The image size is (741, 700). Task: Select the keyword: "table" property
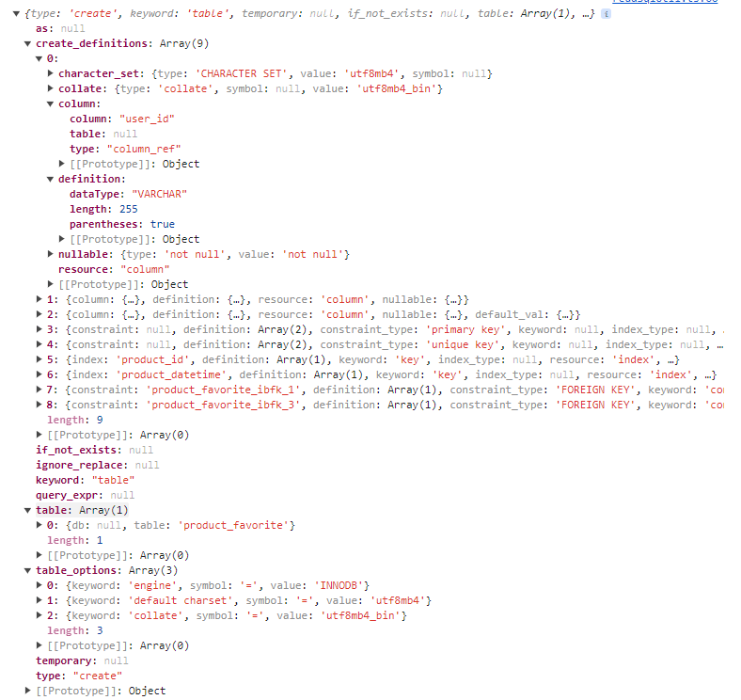click(x=85, y=481)
